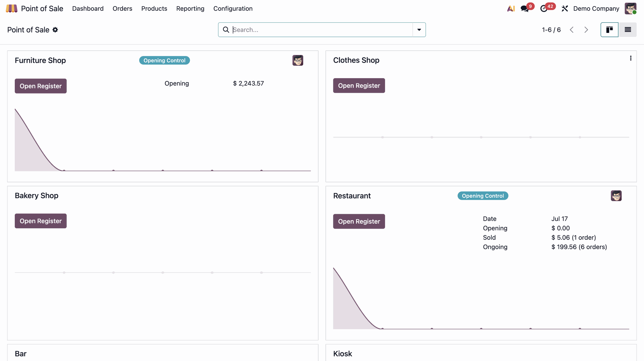644x361 pixels.
Task: Click the Restaurant card user avatar
Action: click(x=616, y=196)
